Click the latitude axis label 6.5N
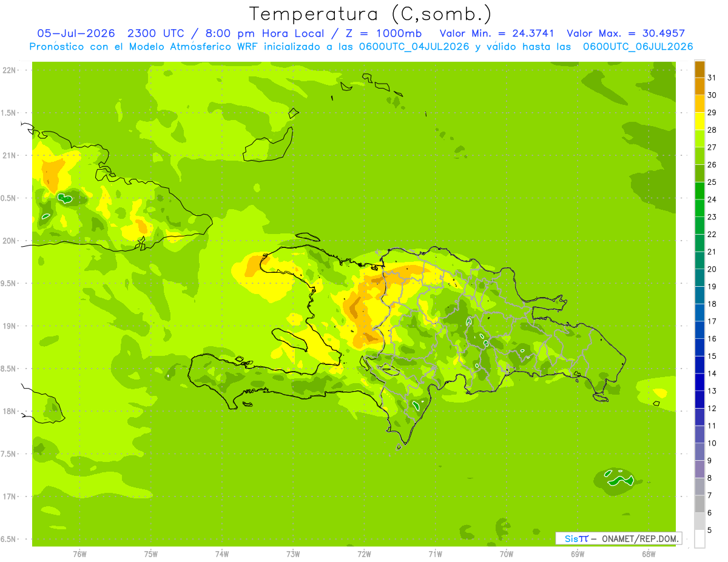Screen dimensions: 728x562 [9, 539]
